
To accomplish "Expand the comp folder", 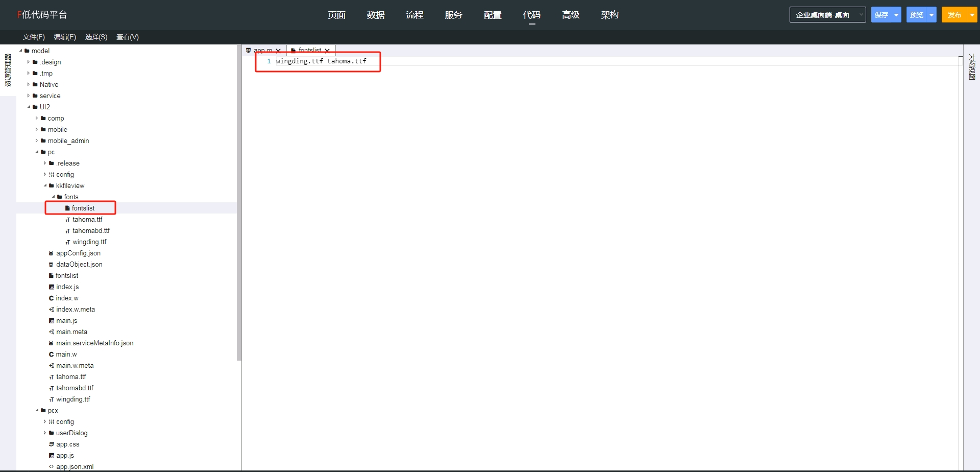I will (37, 118).
